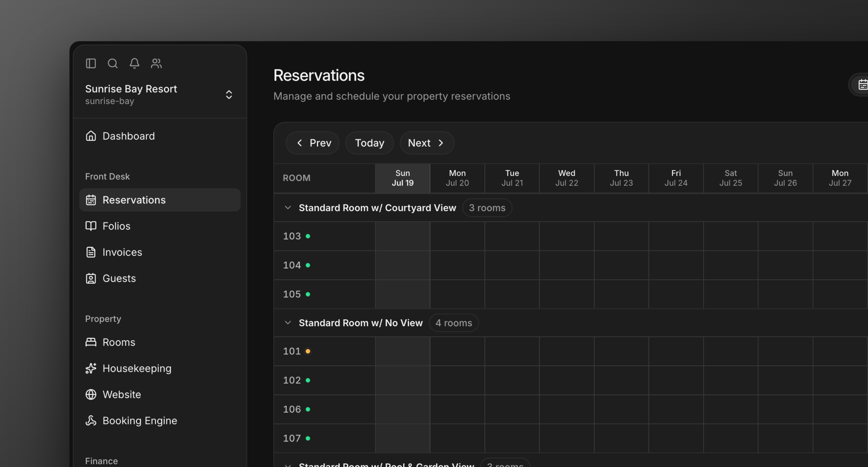Click the Website globe icon
This screenshot has width=868, height=467.
pyautogui.click(x=91, y=395)
